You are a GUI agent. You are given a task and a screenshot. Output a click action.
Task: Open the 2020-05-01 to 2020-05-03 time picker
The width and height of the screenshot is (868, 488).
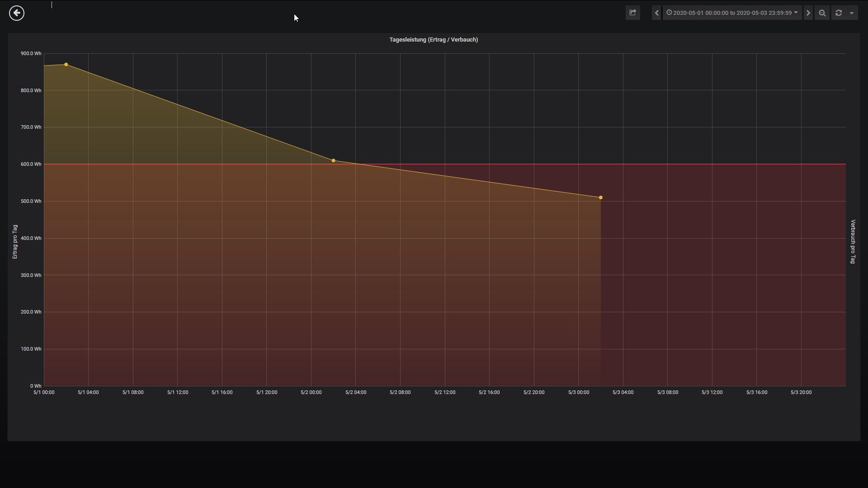pos(732,13)
